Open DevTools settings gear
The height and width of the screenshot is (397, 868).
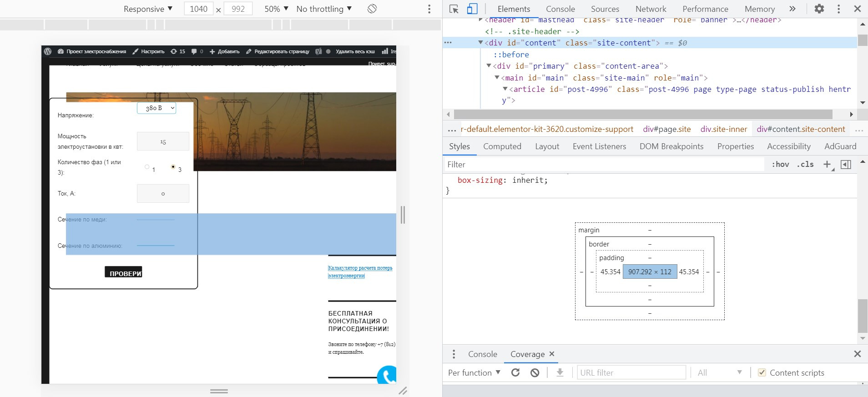pos(819,9)
